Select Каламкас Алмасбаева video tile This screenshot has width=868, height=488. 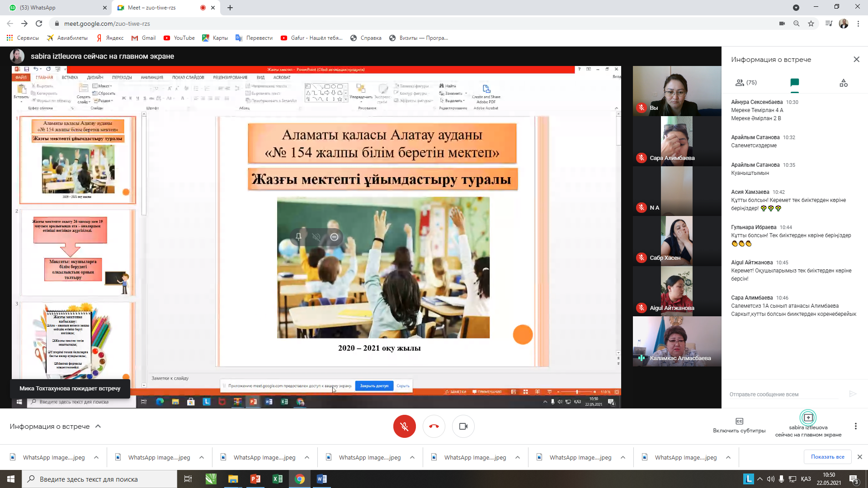[x=677, y=341]
